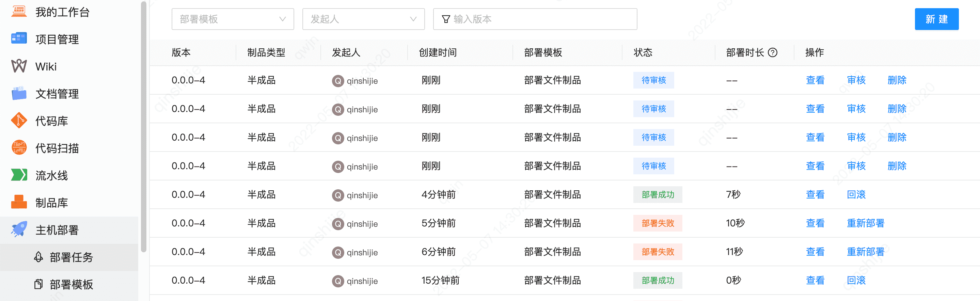Click the filter funnel in the version search box

(446, 19)
